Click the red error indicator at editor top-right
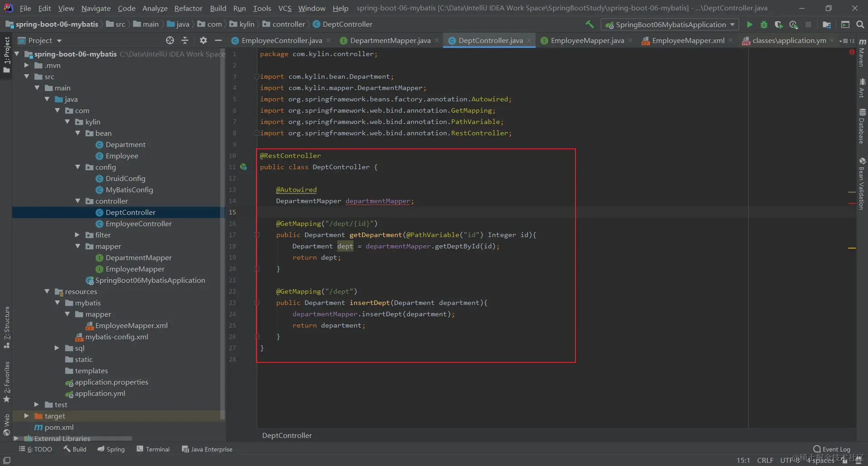The image size is (868, 466). [x=852, y=52]
